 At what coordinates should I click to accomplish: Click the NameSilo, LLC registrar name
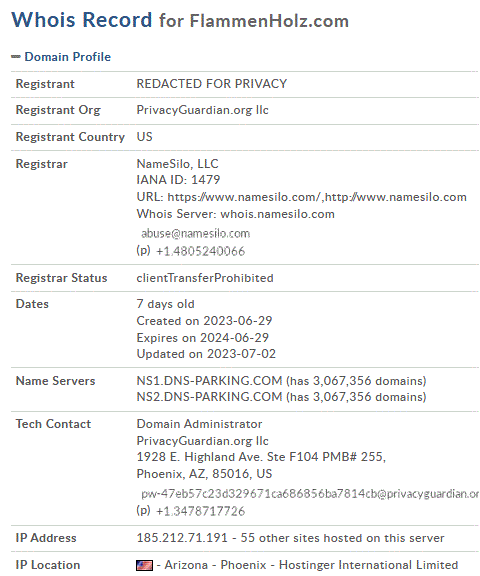(x=177, y=163)
